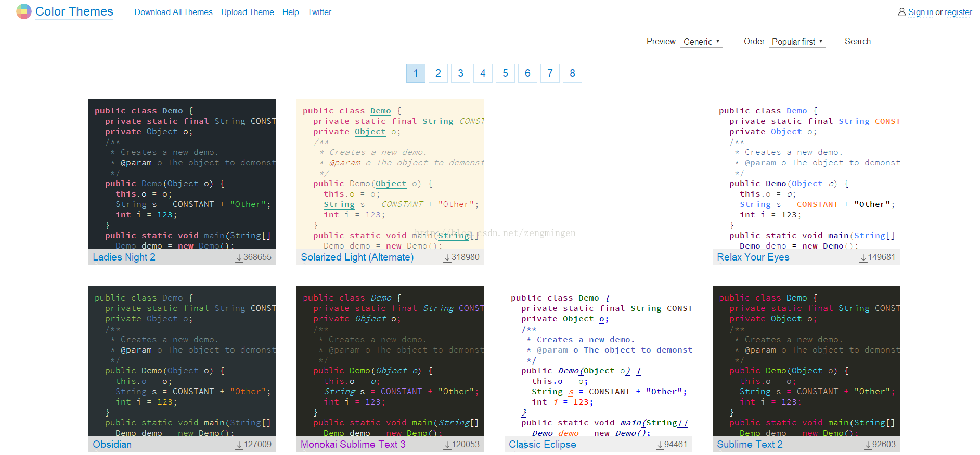Go to page 2 of themes
The image size is (980, 455).
click(x=438, y=73)
